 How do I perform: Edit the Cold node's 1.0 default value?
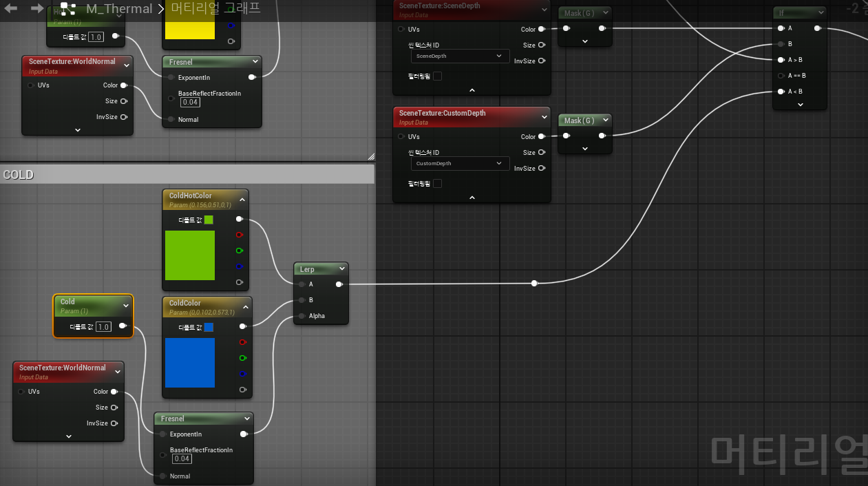point(103,327)
